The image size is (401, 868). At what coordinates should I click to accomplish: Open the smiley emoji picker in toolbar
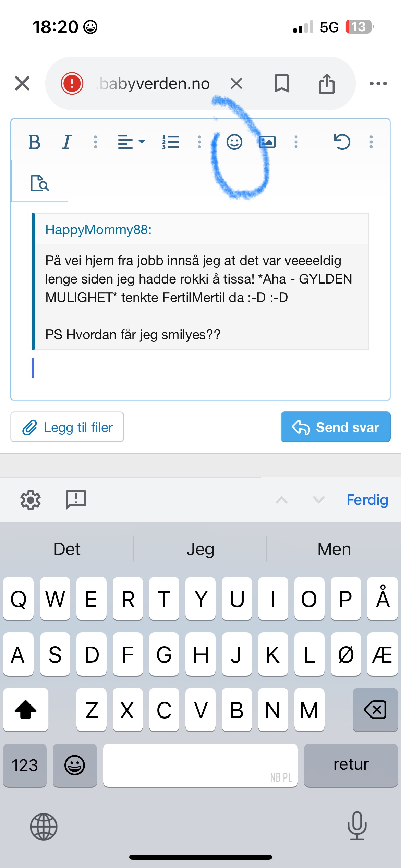pyautogui.click(x=234, y=142)
